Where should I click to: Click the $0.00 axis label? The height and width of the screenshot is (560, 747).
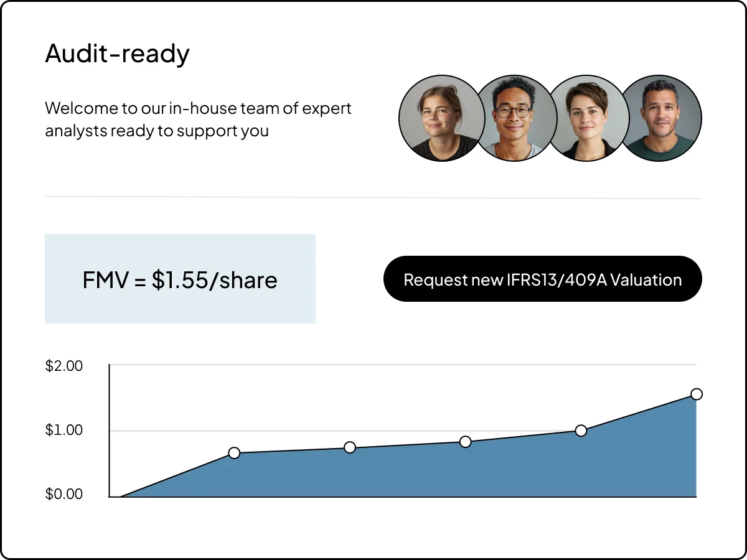click(64, 494)
